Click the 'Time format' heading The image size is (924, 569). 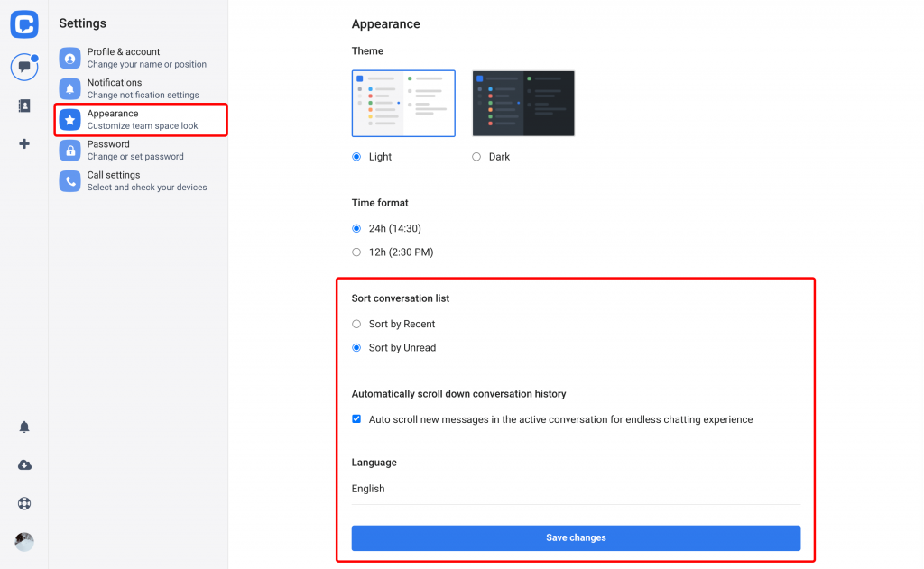[380, 203]
